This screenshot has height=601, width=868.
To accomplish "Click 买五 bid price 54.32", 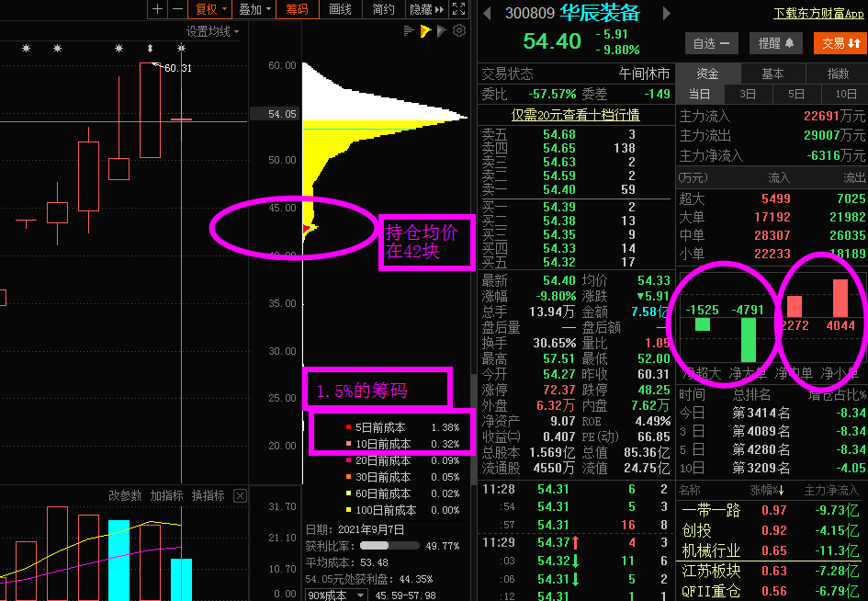I will pos(558,262).
